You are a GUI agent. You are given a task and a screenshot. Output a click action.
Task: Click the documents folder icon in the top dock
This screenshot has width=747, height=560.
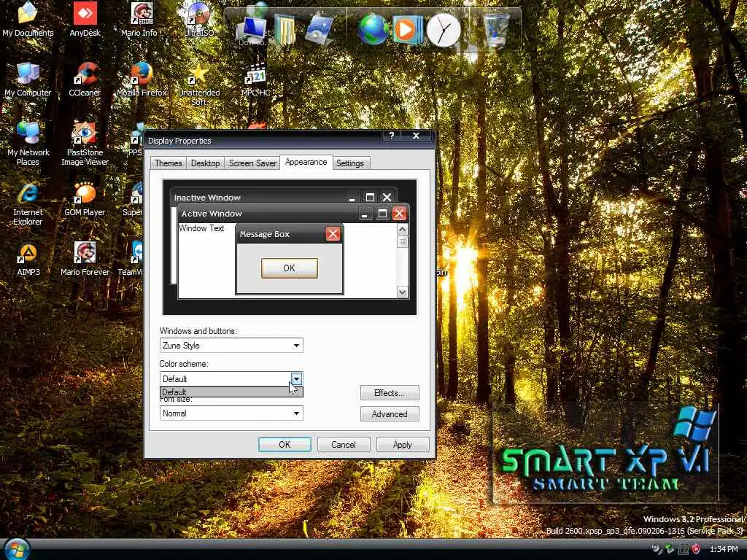tap(285, 29)
